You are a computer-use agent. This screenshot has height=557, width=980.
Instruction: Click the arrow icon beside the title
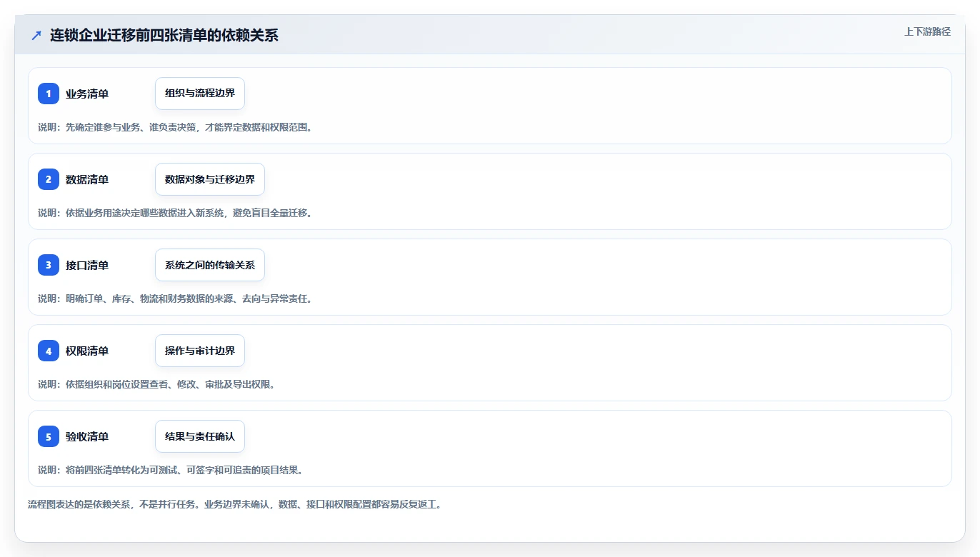(36, 35)
